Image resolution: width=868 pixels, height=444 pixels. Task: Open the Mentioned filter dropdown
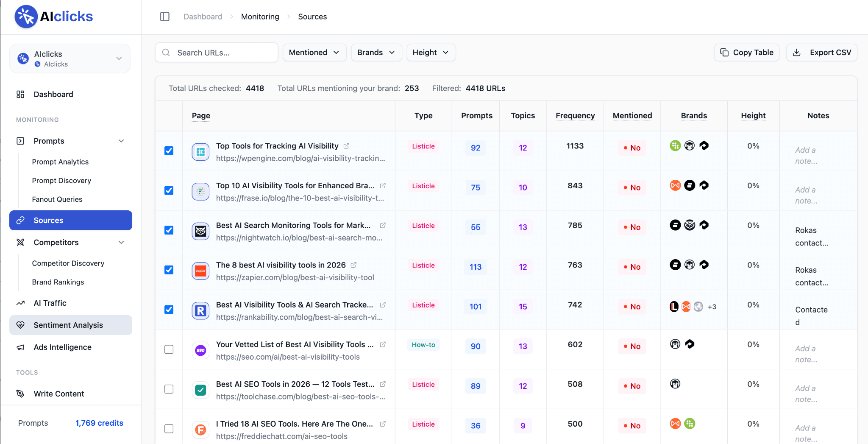click(x=314, y=53)
